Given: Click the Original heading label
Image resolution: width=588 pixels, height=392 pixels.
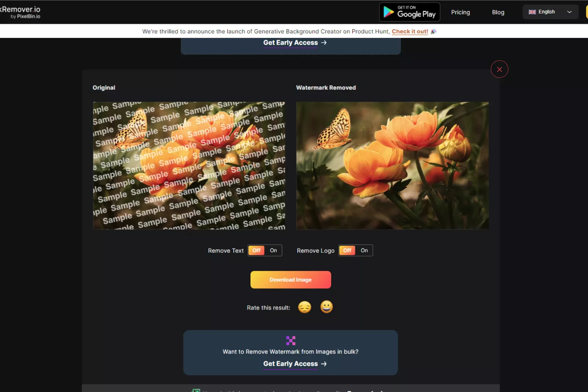Looking at the screenshot, I should [104, 88].
